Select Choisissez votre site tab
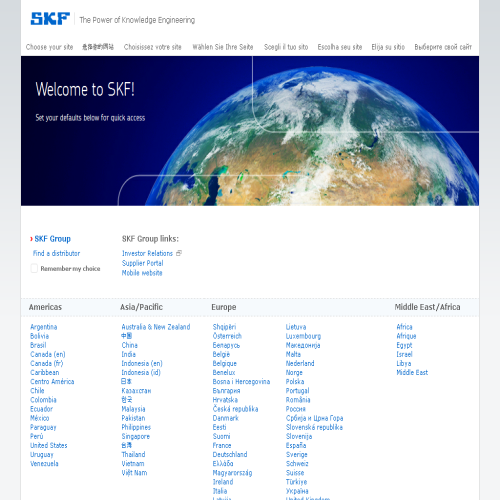The width and height of the screenshot is (500, 500). point(153,47)
